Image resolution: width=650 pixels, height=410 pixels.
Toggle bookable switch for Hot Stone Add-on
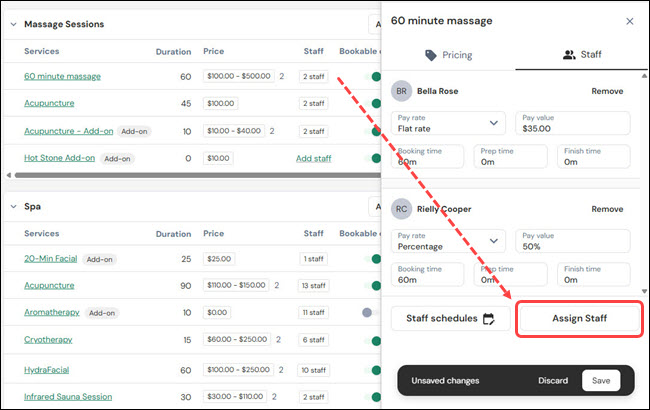tap(373, 158)
